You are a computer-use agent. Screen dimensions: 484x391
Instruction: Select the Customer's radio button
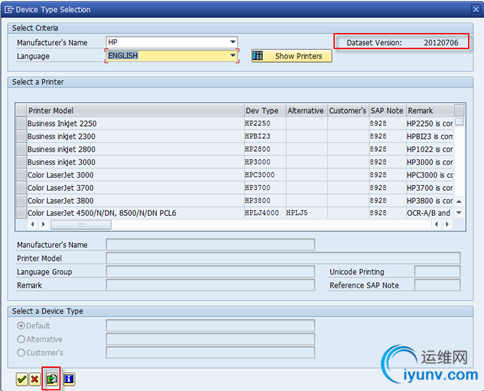pos(21,353)
